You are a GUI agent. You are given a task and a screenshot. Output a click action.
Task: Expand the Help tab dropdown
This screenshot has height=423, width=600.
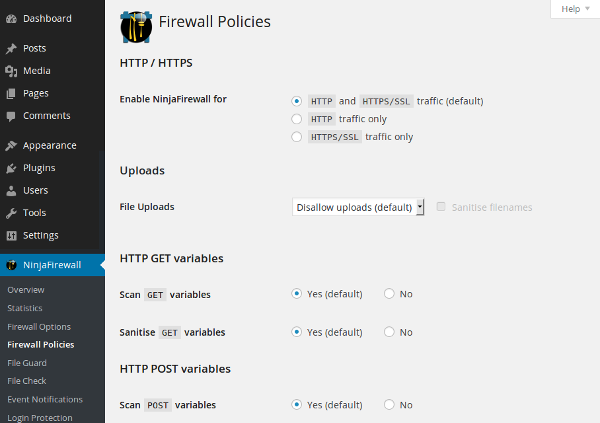coord(575,9)
